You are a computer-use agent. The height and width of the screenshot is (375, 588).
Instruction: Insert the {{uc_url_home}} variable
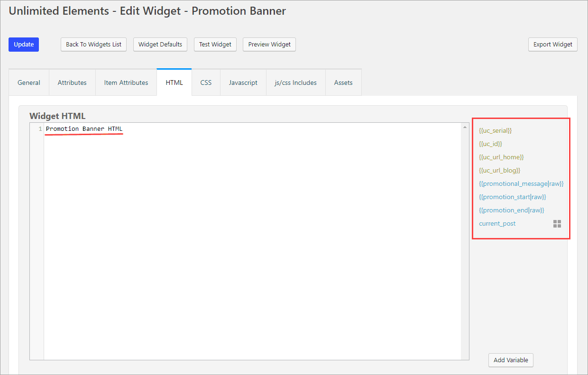(x=501, y=157)
